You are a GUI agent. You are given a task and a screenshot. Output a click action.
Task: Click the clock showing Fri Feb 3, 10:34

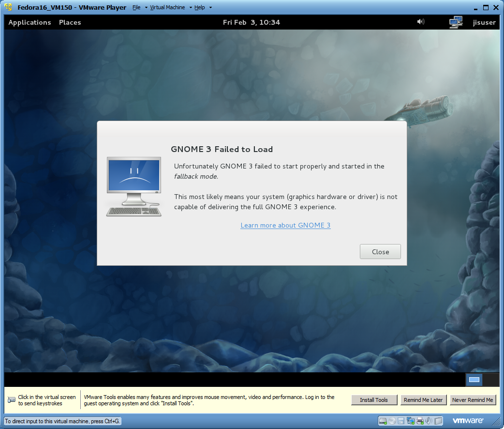click(x=252, y=22)
